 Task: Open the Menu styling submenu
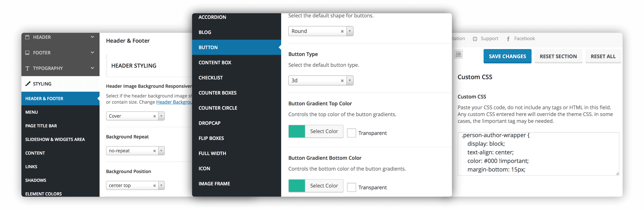coord(61,112)
